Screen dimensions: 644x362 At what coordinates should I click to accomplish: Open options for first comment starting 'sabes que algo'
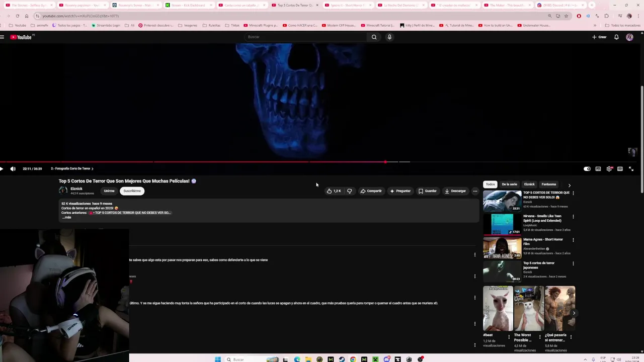click(474, 255)
